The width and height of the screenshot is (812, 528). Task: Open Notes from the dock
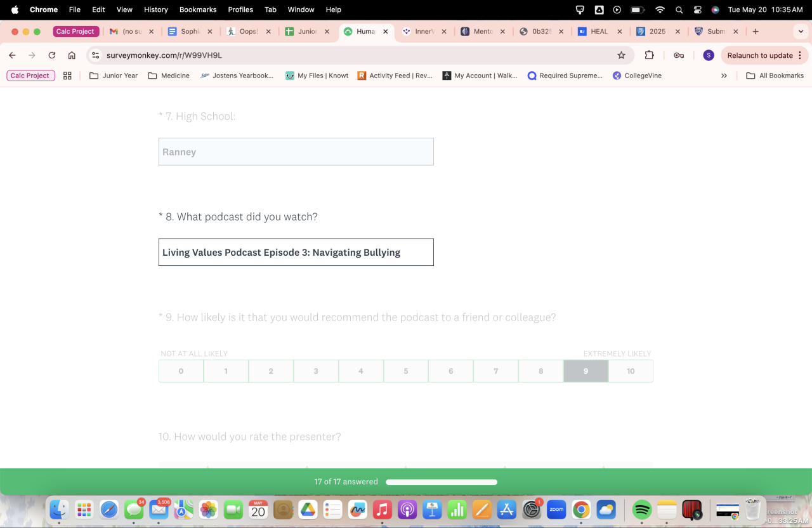tap(667, 509)
